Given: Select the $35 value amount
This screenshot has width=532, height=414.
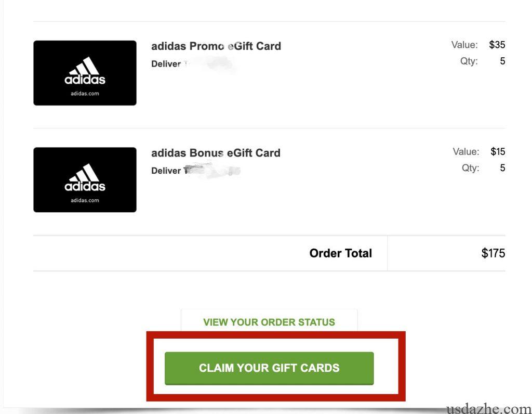Looking at the screenshot, I should tap(497, 45).
